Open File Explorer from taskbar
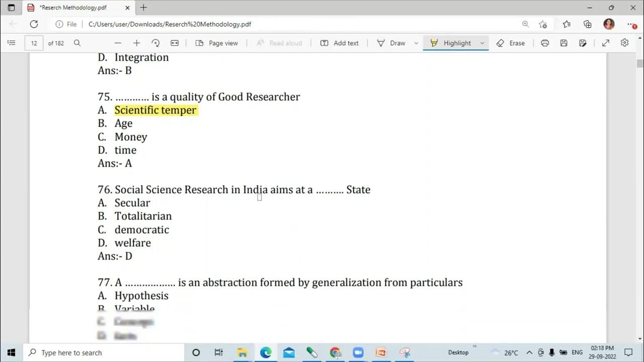 click(x=242, y=352)
